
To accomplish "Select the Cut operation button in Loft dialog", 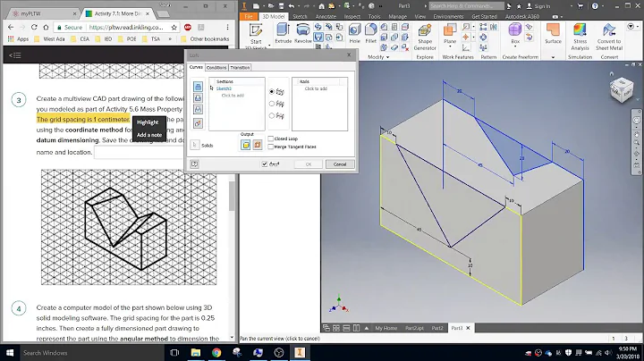I will [198, 98].
